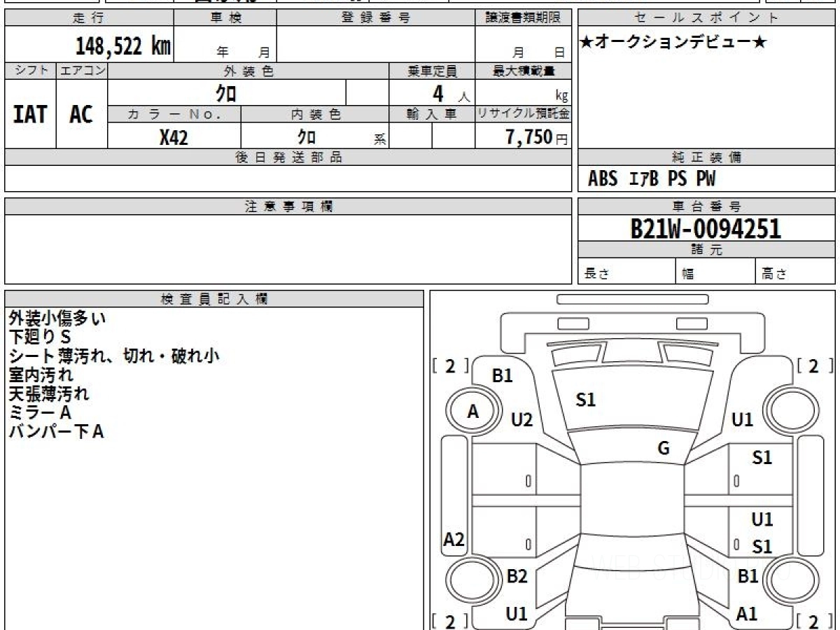Select note シート薄汚れ、切れ・破れ小
840x630 pixels.
(x=114, y=356)
